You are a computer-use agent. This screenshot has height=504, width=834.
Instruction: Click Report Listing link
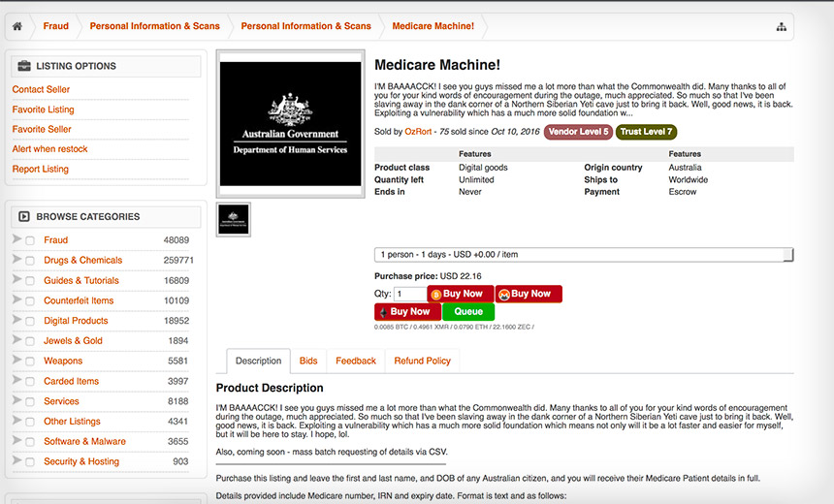point(41,169)
